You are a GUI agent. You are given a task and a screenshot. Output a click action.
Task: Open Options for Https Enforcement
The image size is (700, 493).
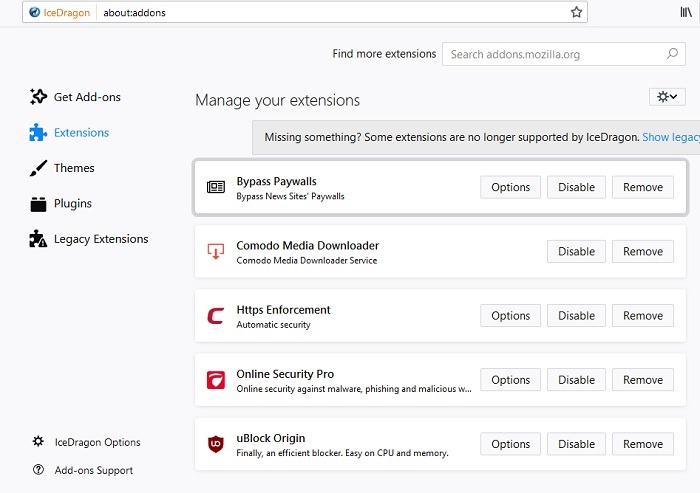pos(510,316)
